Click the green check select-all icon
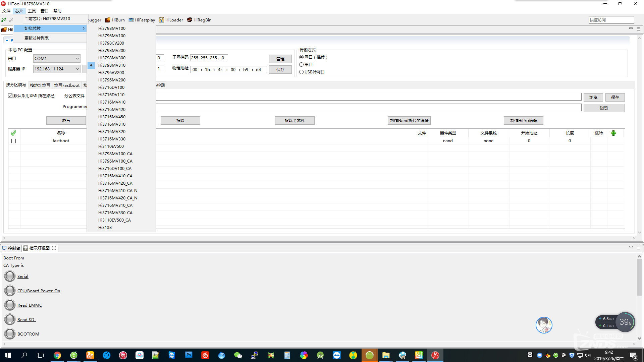The image size is (644, 362). tap(13, 133)
